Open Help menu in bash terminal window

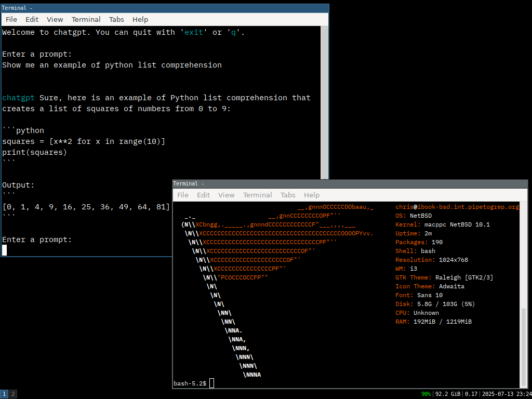312,195
